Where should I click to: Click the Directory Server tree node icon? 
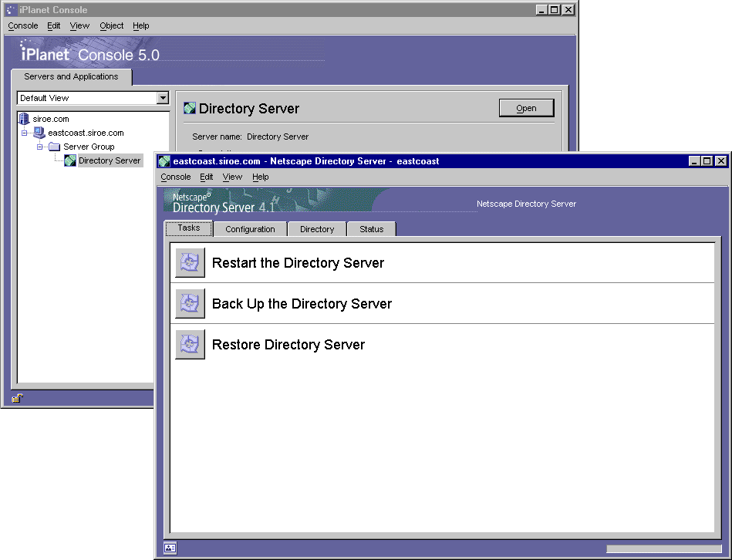click(70, 160)
